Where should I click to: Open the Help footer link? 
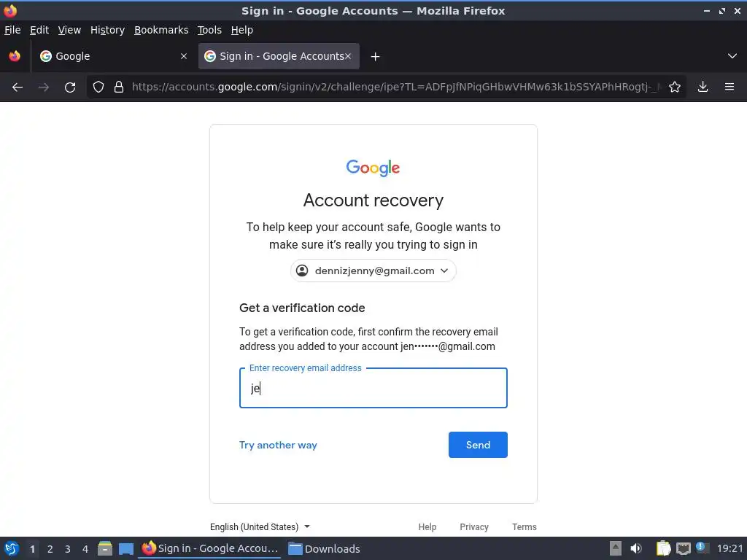coord(427,526)
